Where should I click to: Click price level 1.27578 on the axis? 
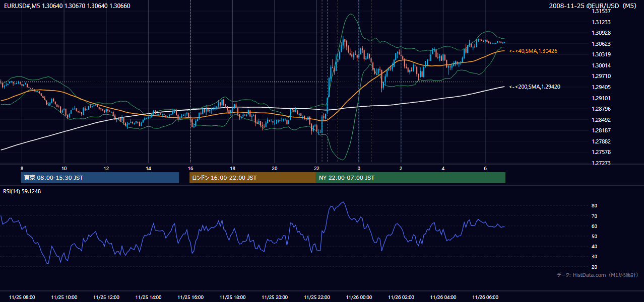602,152
